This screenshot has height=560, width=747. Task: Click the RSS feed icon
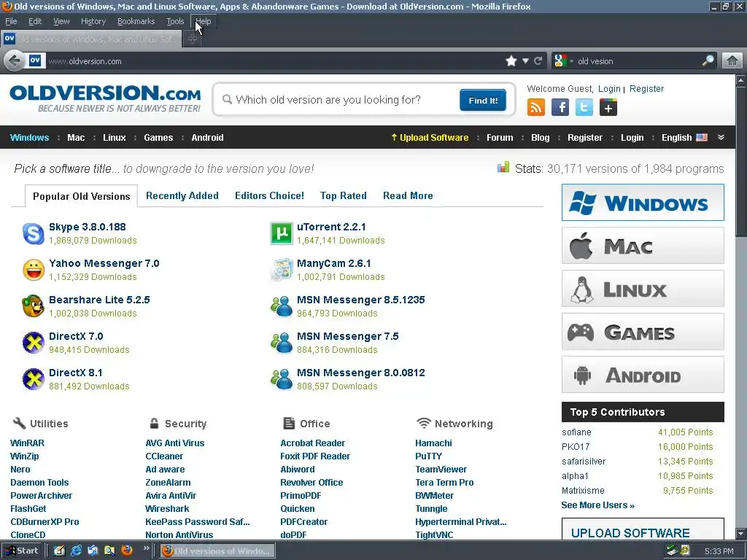536,107
